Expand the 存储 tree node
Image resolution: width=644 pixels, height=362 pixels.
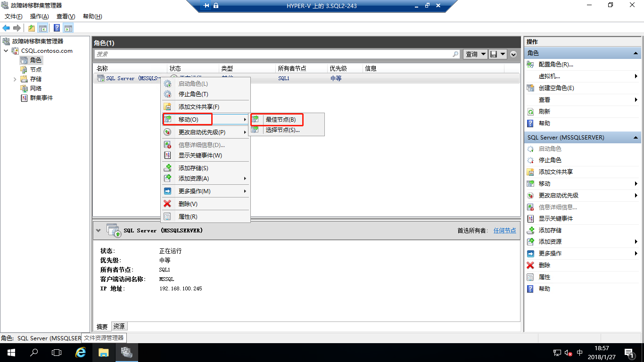[x=15, y=79]
